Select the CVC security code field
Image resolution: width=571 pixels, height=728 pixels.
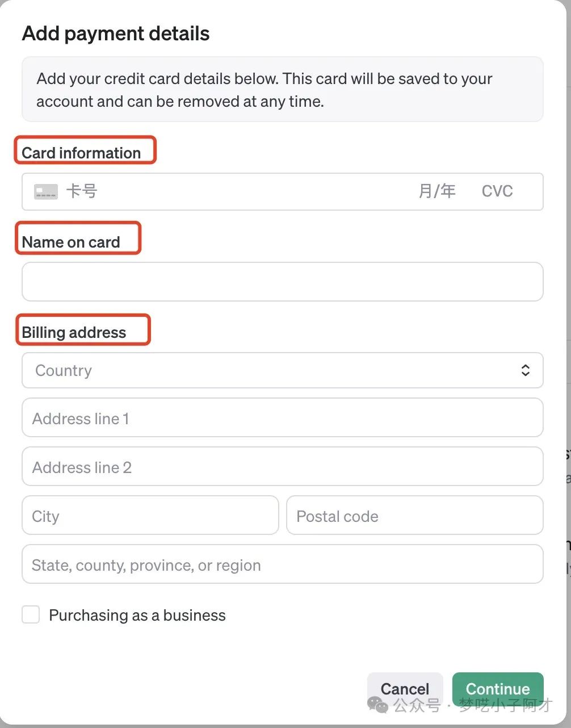[497, 191]
